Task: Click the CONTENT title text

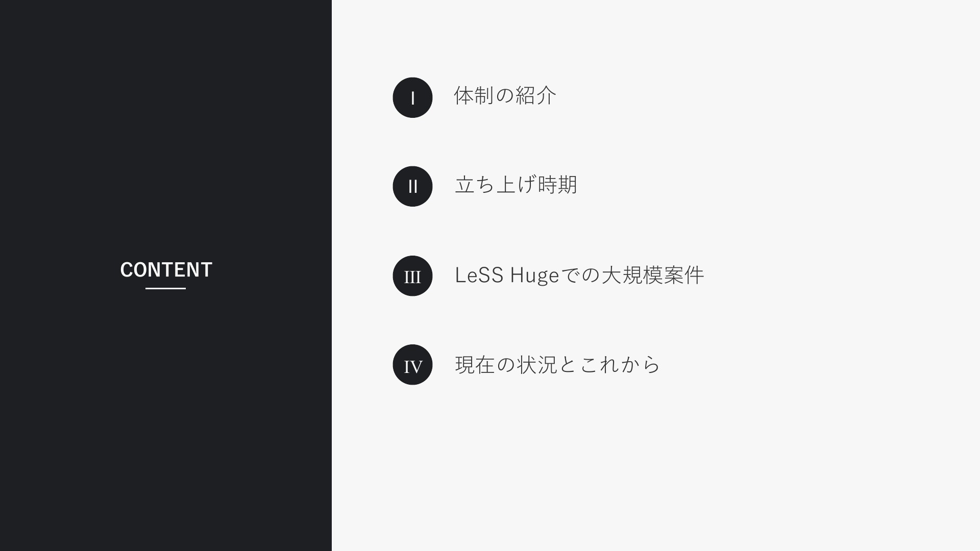Action: pos(166,270)
